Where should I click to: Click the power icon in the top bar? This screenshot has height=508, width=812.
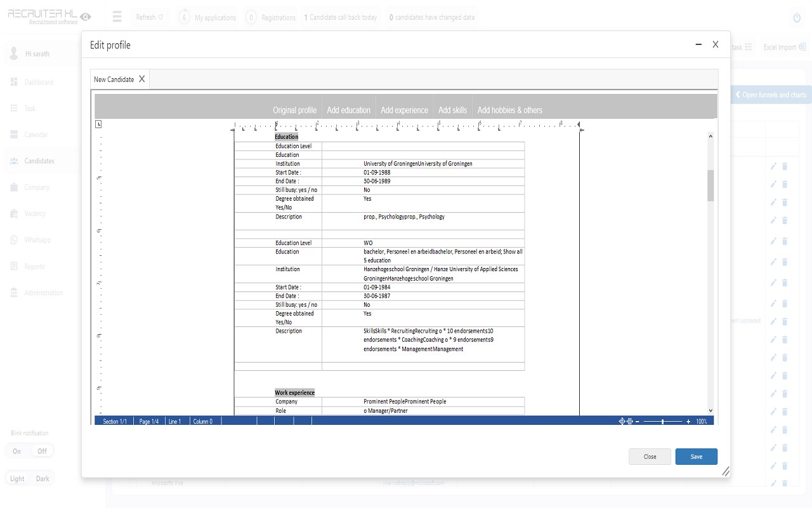click(797, 18)
